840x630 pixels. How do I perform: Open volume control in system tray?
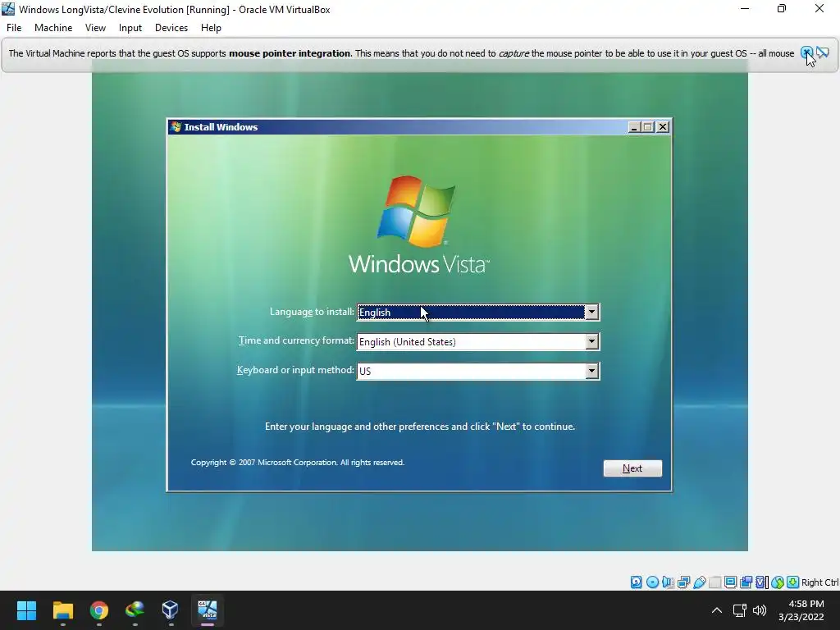click(x=759, y=610)
